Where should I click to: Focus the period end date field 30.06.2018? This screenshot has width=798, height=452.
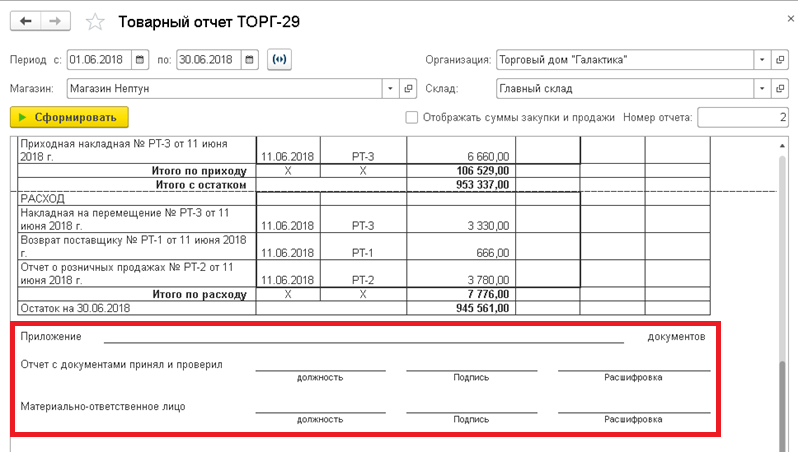209,60
